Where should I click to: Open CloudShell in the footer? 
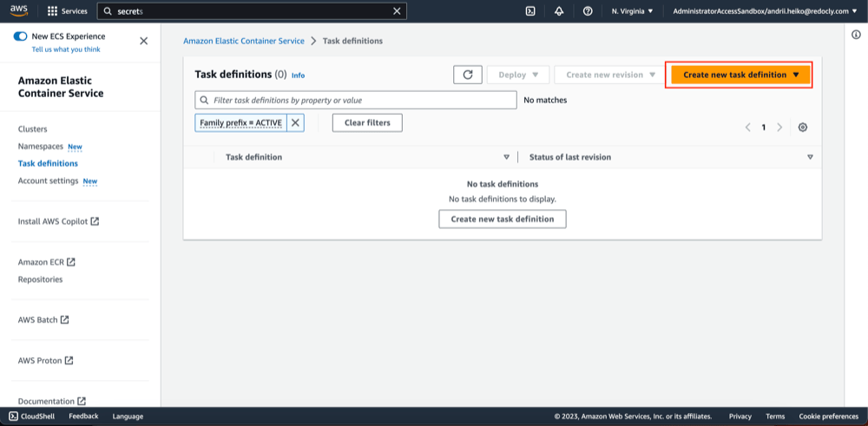[x=31, y=416]
